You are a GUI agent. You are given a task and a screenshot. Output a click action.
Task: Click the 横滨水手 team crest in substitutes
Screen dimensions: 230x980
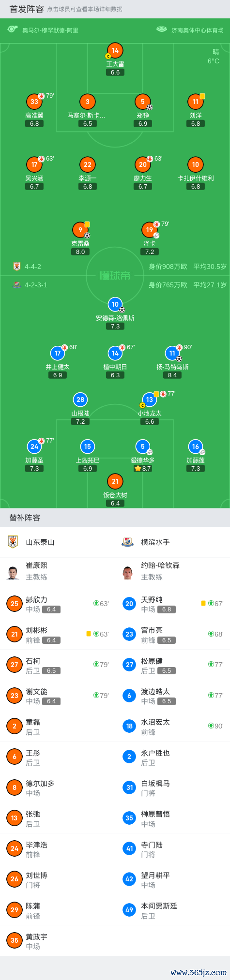tap(128, 542)
